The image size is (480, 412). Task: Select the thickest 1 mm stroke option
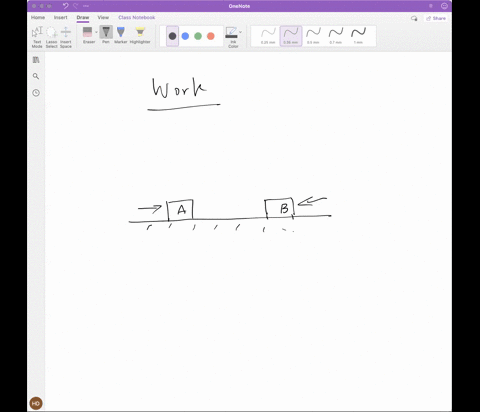coord(358,36)
